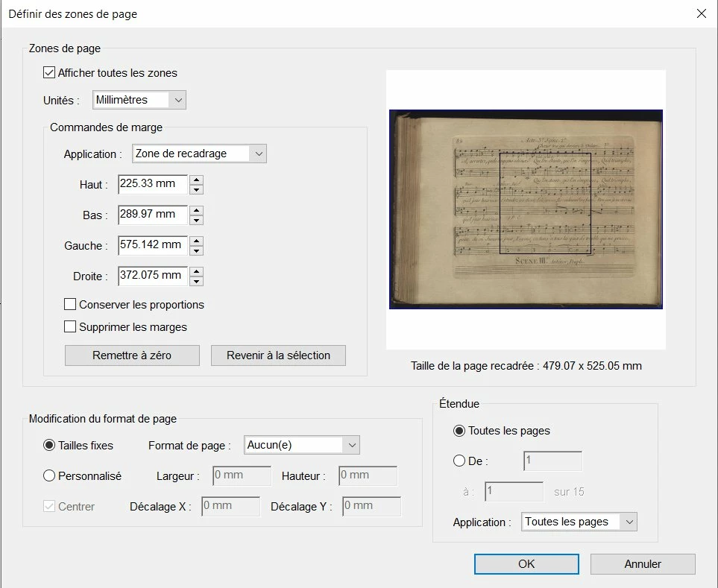The width and height of the screenshot is (718, 588).
Task: Click the Revenir à la sélection button
Action: click(x=278, y=355)
